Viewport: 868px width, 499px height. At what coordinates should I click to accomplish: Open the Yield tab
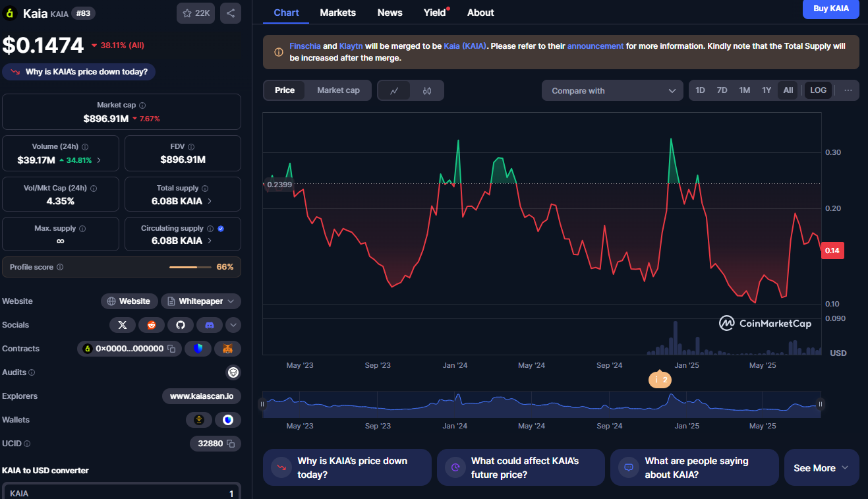click(435, 13)
